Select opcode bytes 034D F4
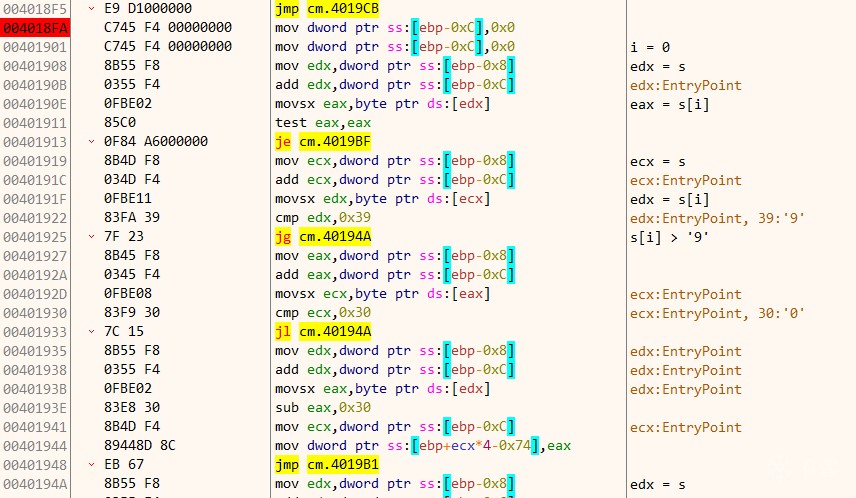The image size is (856, 498). click(x=132, y=180)
